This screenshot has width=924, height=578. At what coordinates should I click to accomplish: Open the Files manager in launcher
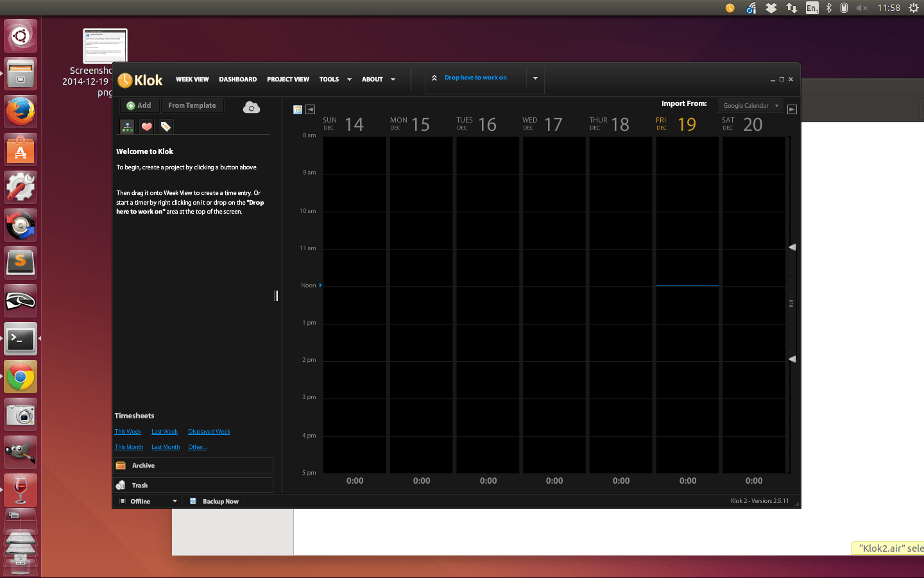point(21,74)
